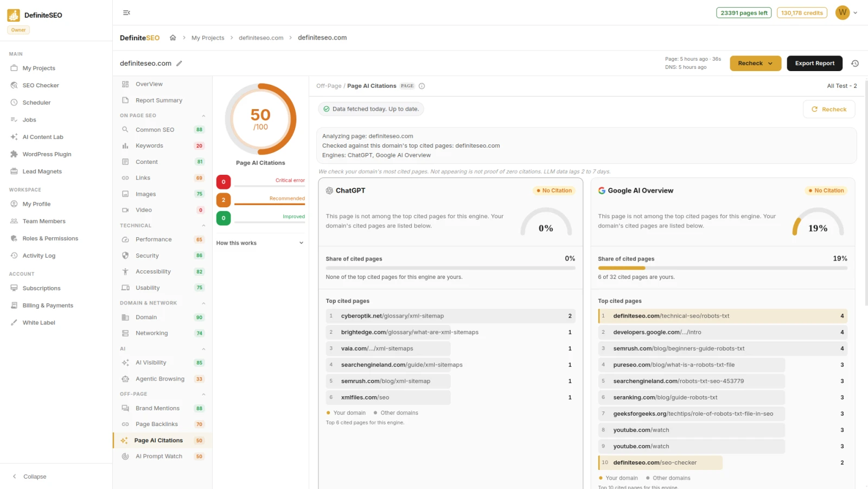
Task: Click the pencil edit icon beside definiteseo.com
Action: [x=179, y=63]
